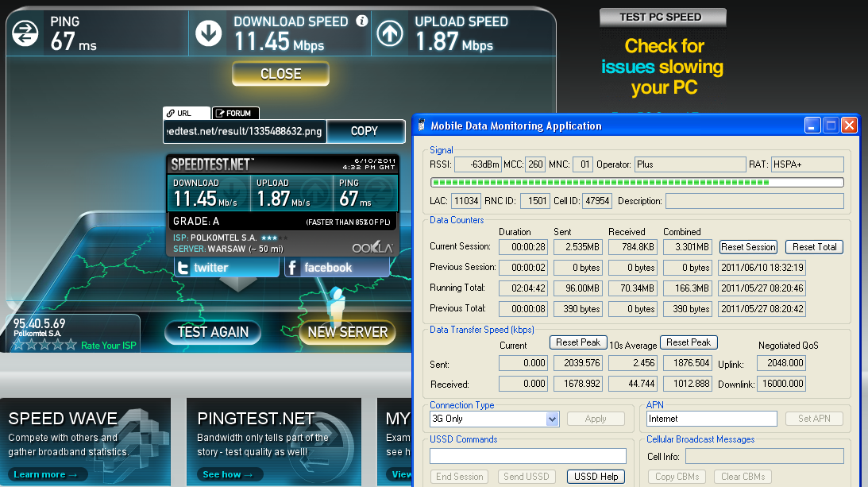Image resolution: width=868 pixels, height=487 pixels.
Task: Click Learn more under Speed Wave
Action: 47,474
